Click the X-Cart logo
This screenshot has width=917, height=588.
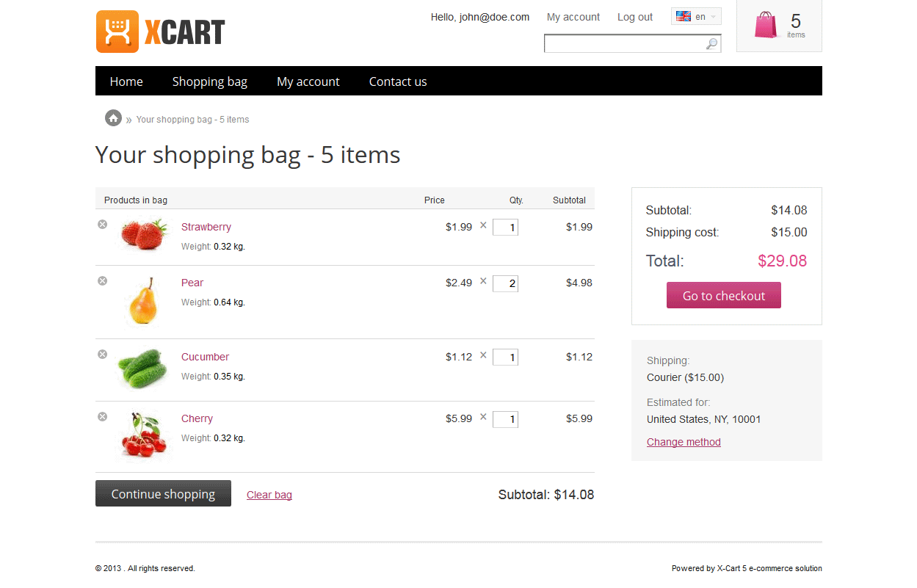click(161, 32)
